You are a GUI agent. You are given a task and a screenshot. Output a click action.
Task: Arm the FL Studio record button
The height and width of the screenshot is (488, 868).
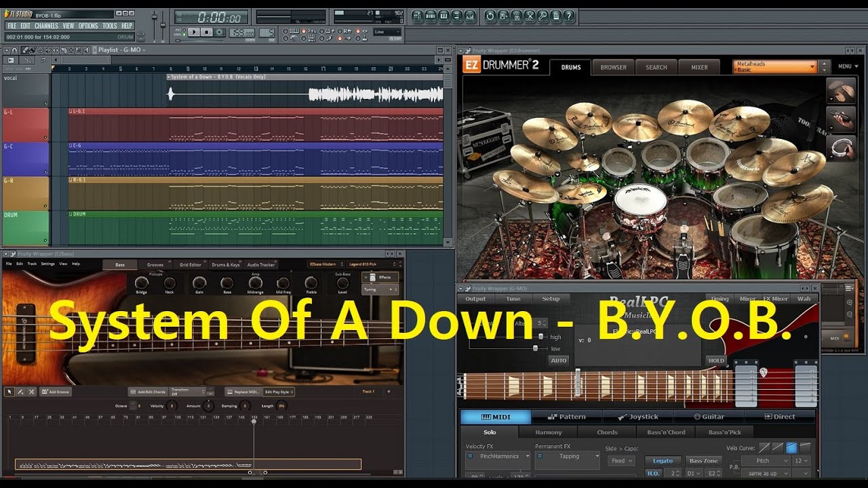point(219,32)
